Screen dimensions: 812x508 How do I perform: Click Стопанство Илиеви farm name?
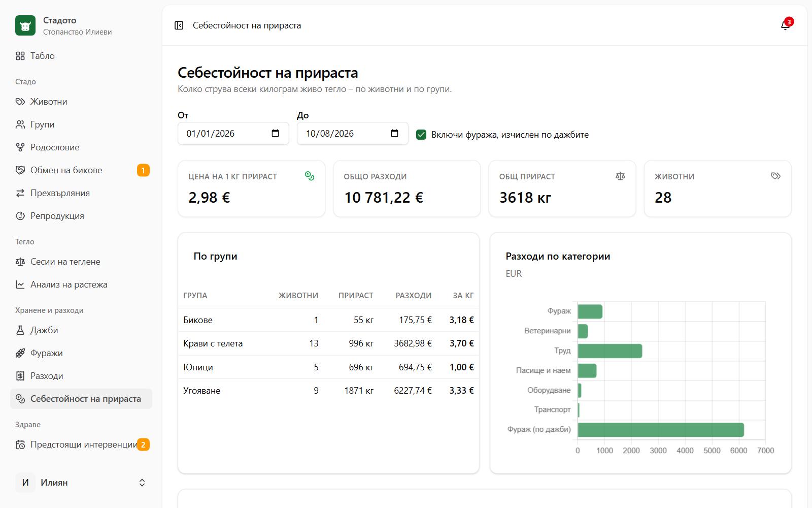tap(77, 32)
